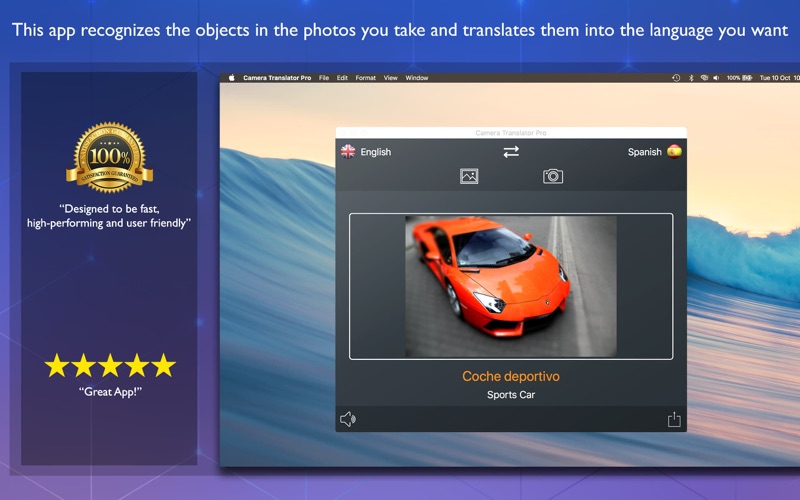
Task: Open the Format menu
Action: coord(365,78)
